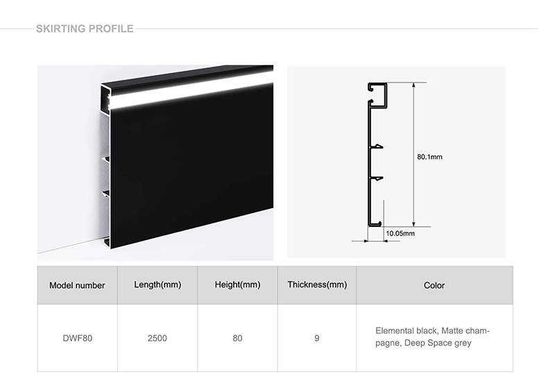Open the profile cross-section drawing
The height and width of the screenshot is (392, 555).
(396, 162)
